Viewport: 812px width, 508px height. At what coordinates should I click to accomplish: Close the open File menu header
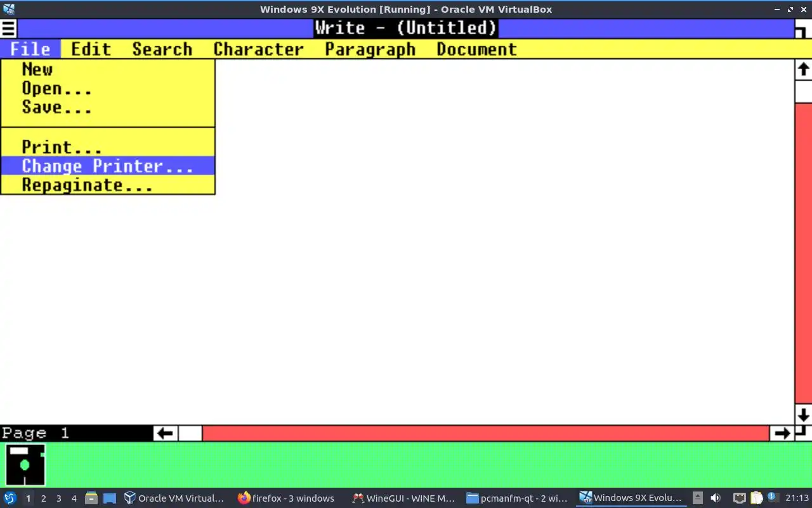(30, 49)
